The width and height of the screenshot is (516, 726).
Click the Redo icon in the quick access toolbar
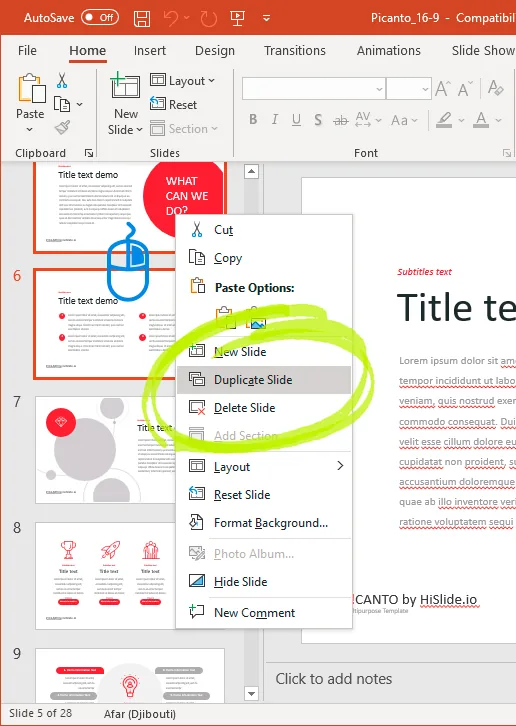click(x=208, y=19)
